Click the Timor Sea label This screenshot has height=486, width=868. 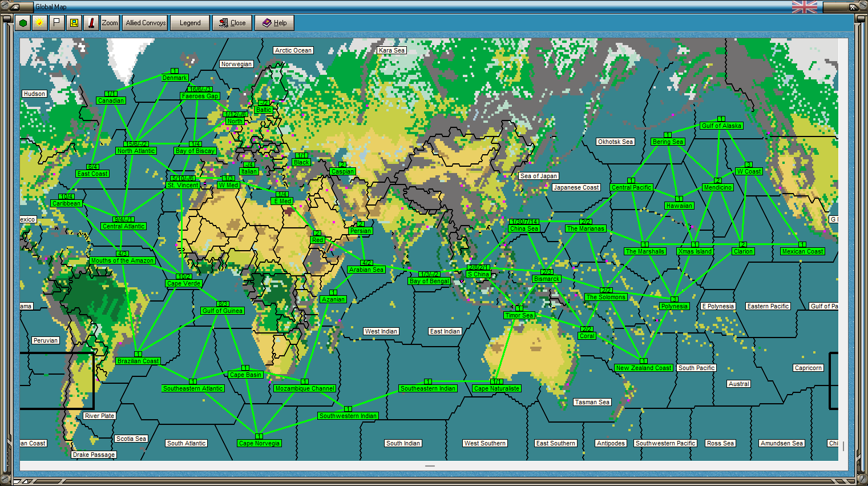519,315
